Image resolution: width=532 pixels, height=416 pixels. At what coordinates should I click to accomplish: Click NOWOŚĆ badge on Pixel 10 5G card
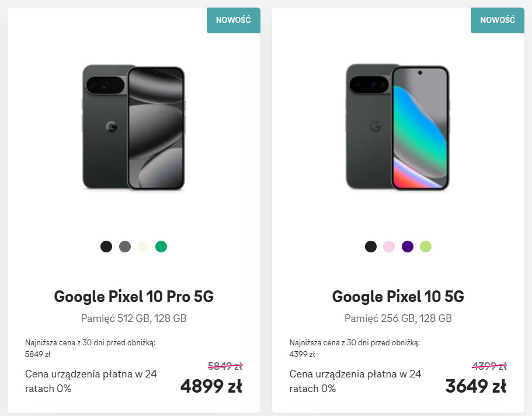coord(498,20)
